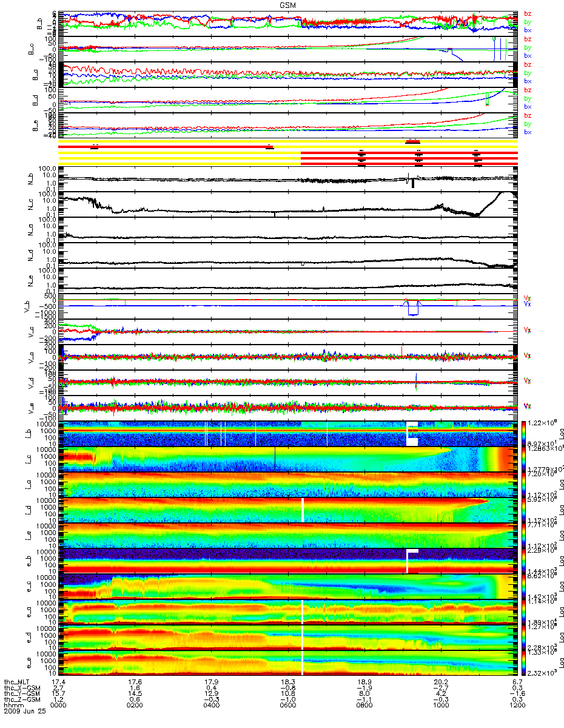Viewport: 564px width, 728px height.
Task: Click the thc_MLT row label
Action: point(16,683)
